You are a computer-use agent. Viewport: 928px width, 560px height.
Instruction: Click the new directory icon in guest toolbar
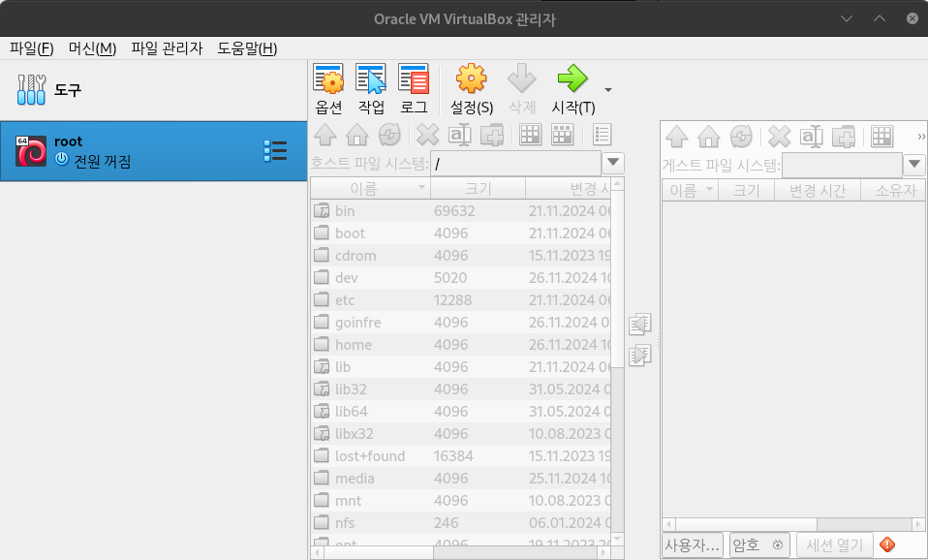tap(844, 137)
